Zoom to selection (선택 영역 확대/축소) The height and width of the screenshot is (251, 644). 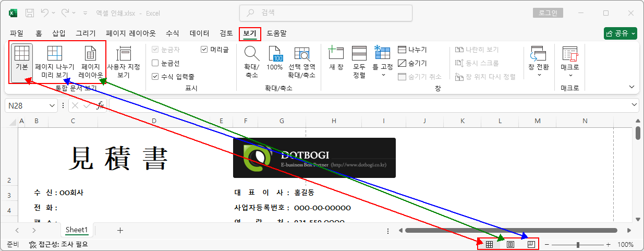pyautogui.click(x=302, y=62)
